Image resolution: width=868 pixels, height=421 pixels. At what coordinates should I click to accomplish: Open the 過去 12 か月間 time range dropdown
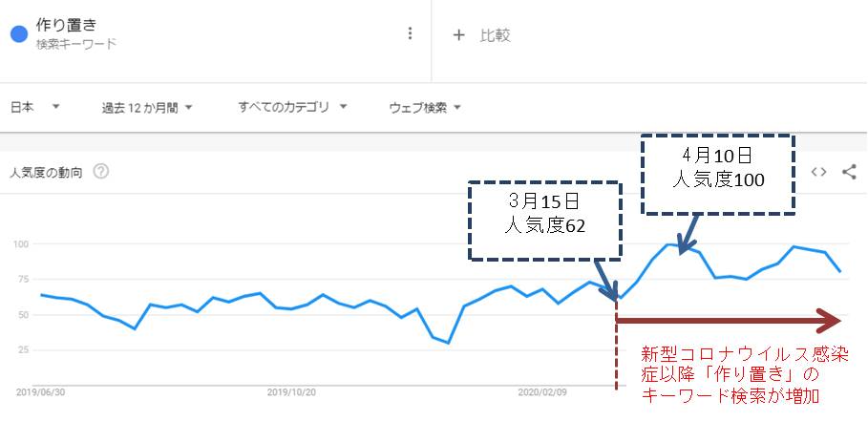coord(147,107)
